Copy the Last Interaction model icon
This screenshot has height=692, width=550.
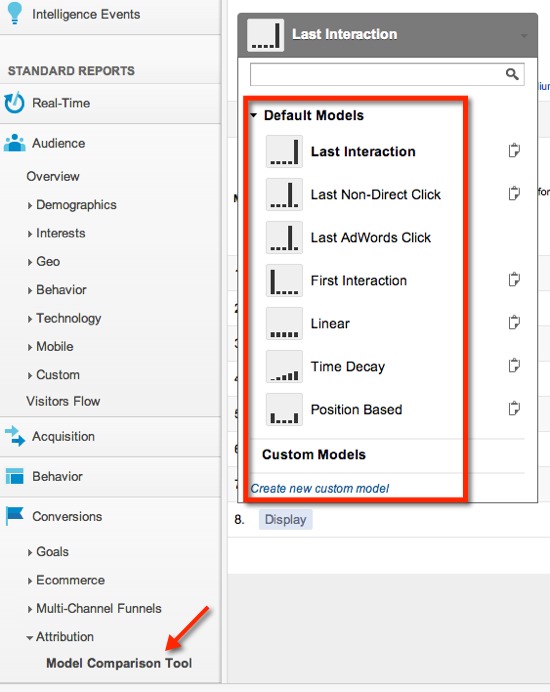(514, 150)
